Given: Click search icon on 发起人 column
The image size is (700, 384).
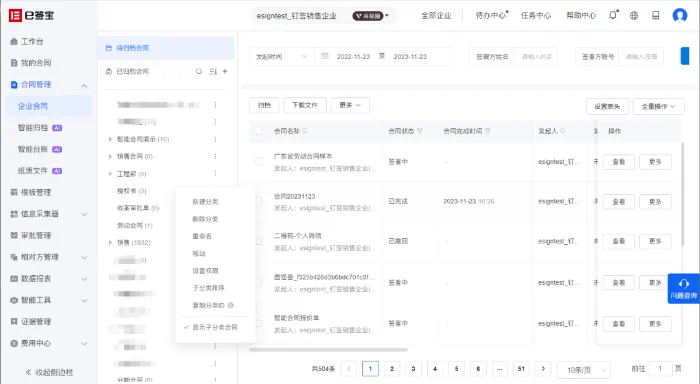Looking at the screenshot, I should [562, 131].
